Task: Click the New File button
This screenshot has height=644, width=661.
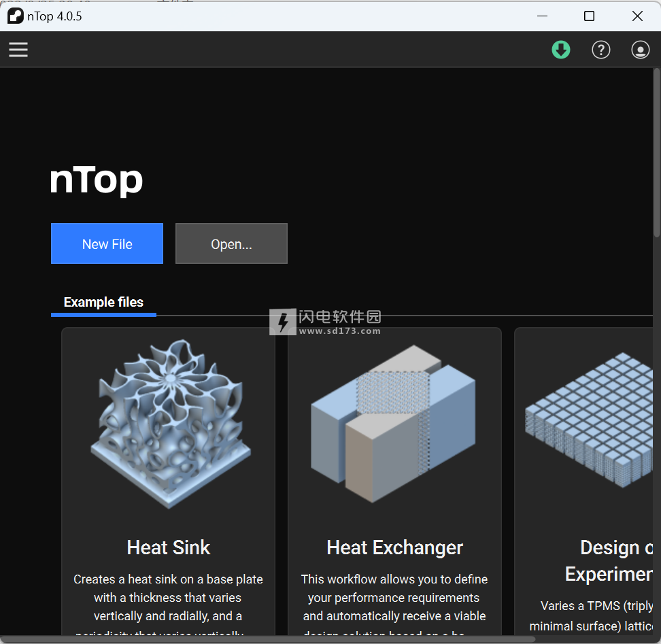Action: click(107, 243)
